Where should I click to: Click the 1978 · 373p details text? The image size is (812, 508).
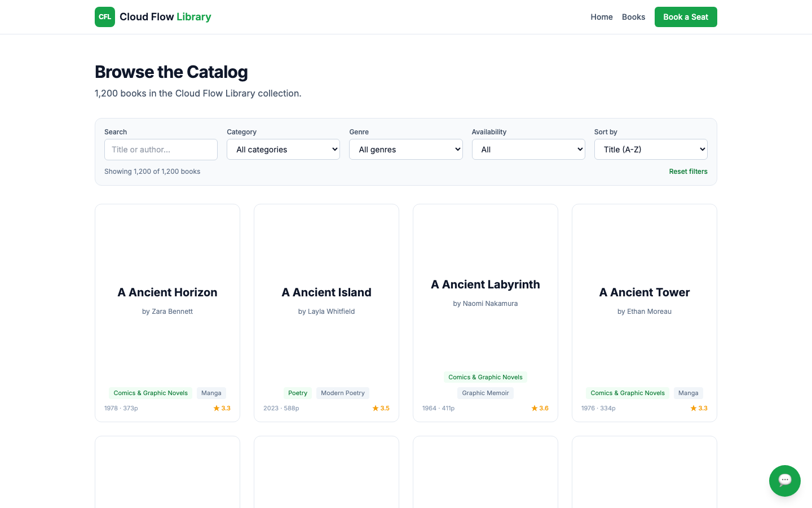[121, 408]
